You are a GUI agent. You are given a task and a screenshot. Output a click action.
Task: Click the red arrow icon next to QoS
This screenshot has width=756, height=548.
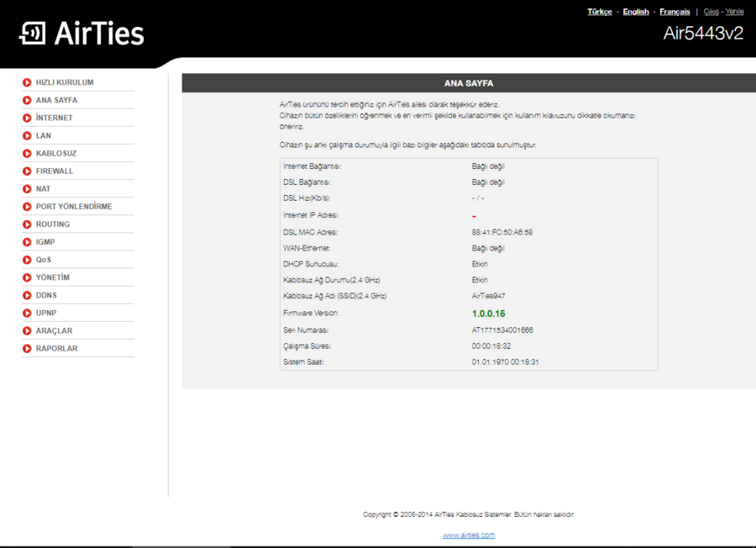[x=28, y=260]
